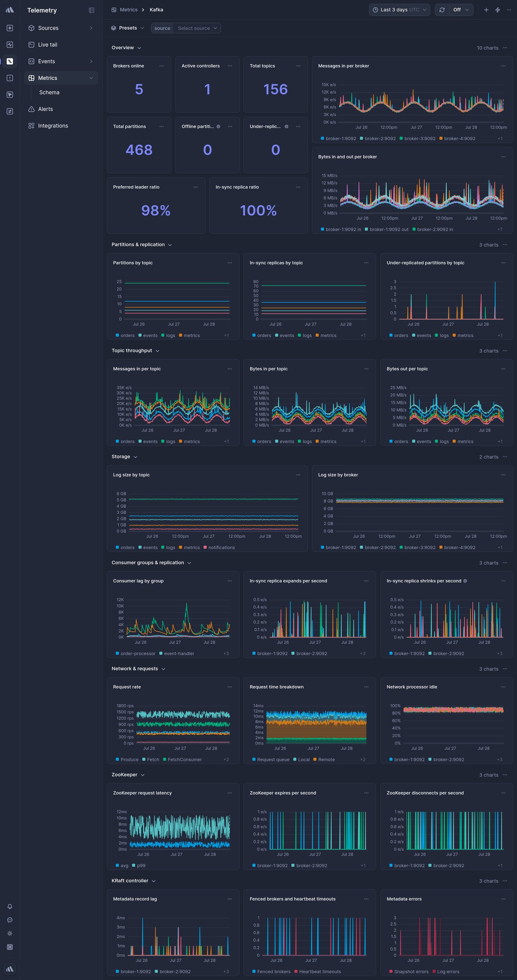Viewport: 517px width, 980px height.
Task: Toggle notifications series in Log size by topic
Action: [x=219, y=547]
